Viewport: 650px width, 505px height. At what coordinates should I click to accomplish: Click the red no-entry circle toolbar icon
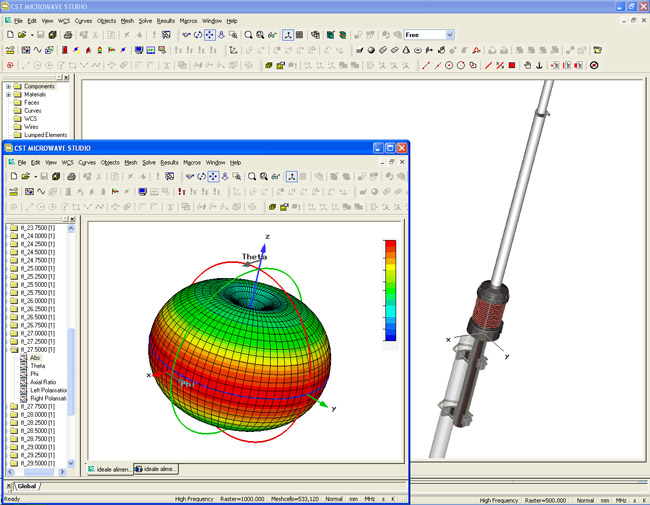tap(594, 65)
